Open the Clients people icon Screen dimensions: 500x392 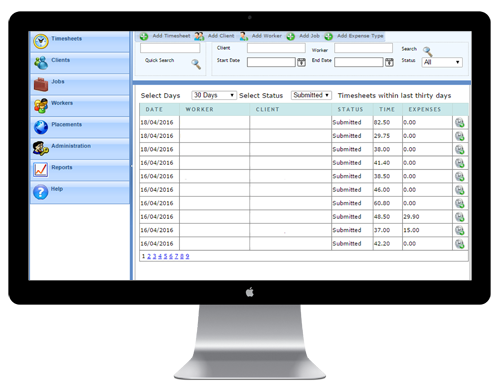click(x=41, y=63)
